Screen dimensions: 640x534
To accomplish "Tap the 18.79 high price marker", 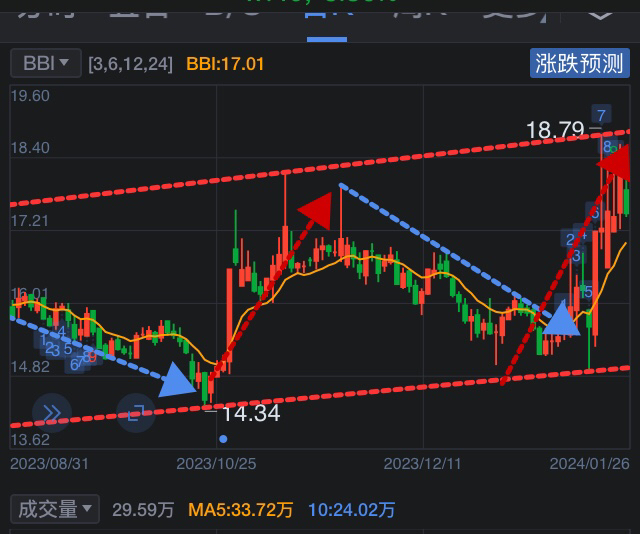I will [555, 130].
